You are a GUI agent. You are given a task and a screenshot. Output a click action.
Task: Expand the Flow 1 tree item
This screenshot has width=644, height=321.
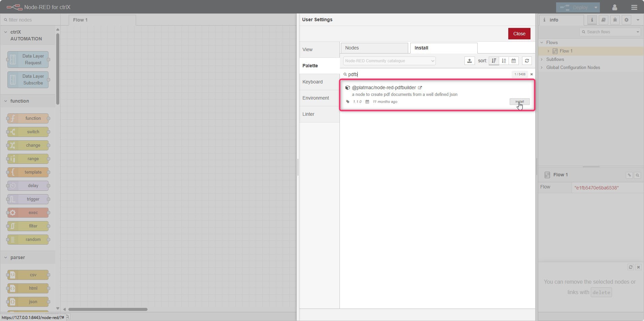(548, 51)
